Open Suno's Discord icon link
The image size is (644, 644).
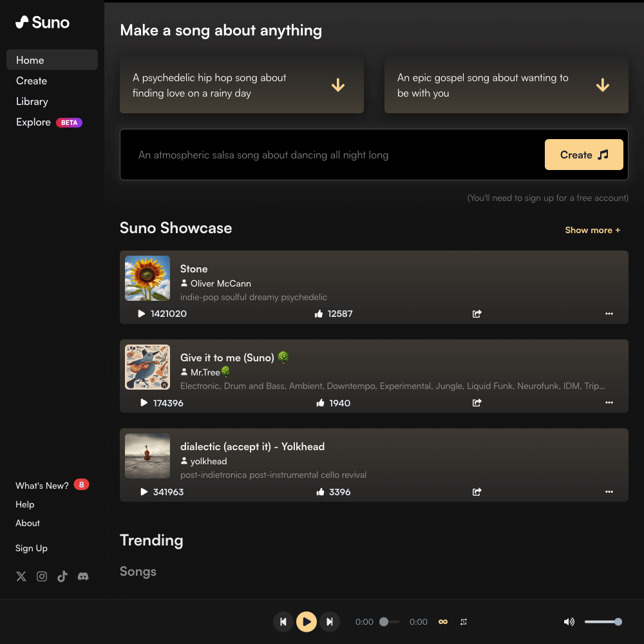(83, 576)
